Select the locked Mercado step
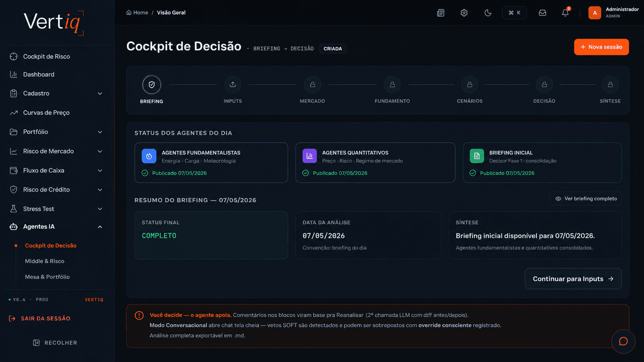Image resolution: width=644 pixels, height=362 pixels. pyautogui.click(x=312, y=85)
